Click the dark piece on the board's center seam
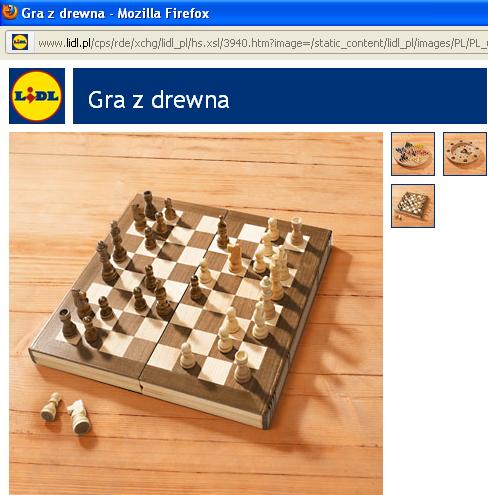 coord(196,288)
